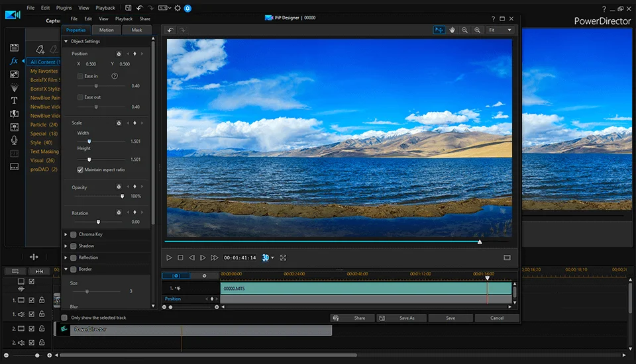Open the settings gear in main toolbar
This screenshot has width=636, height=364.
(177, 8)
